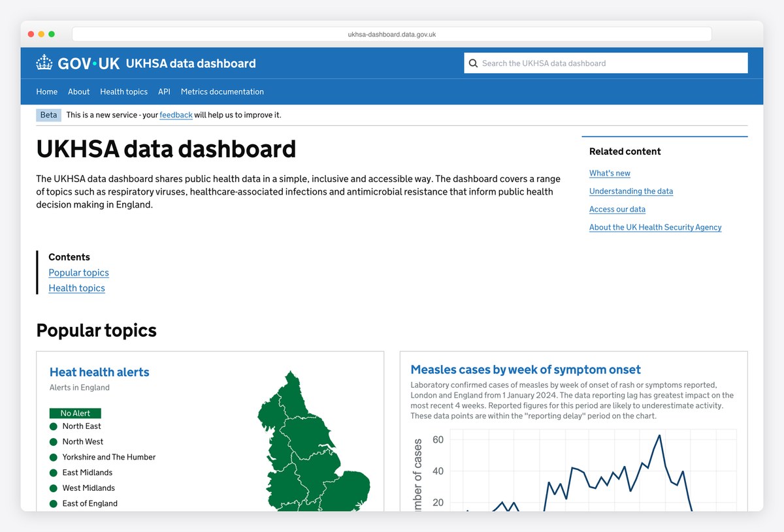Click the browser address bar
The image size is (784, 532).
[392, 34]
